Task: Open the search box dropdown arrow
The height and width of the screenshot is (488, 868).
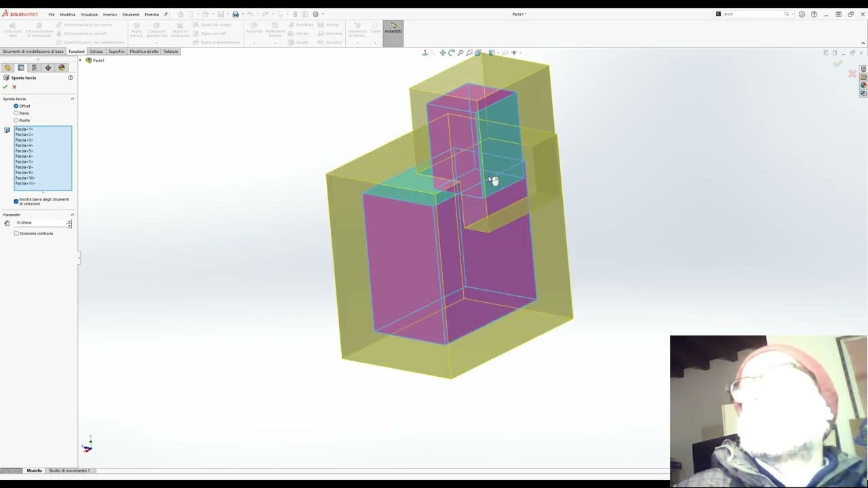Action: pyautogui.click(x=793, y=14)
